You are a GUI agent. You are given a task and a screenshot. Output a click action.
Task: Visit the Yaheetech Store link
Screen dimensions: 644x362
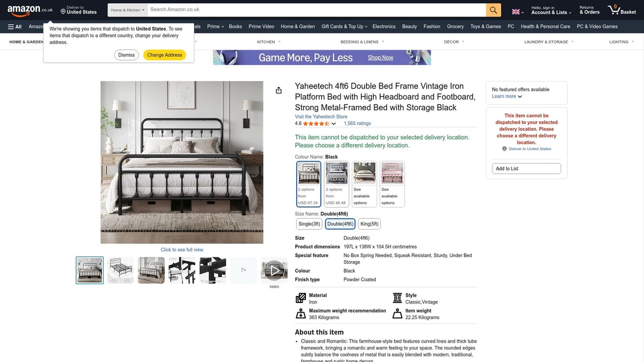click(x=321, y=116)
